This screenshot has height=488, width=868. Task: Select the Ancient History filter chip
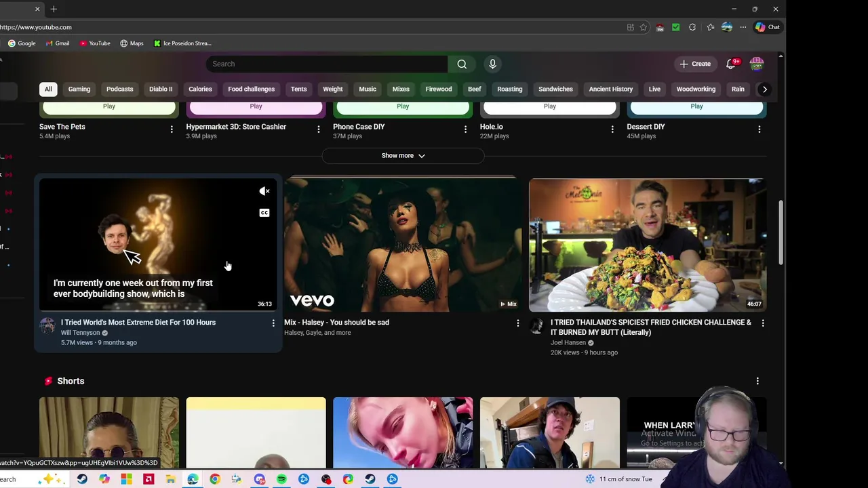coord(610,89)
